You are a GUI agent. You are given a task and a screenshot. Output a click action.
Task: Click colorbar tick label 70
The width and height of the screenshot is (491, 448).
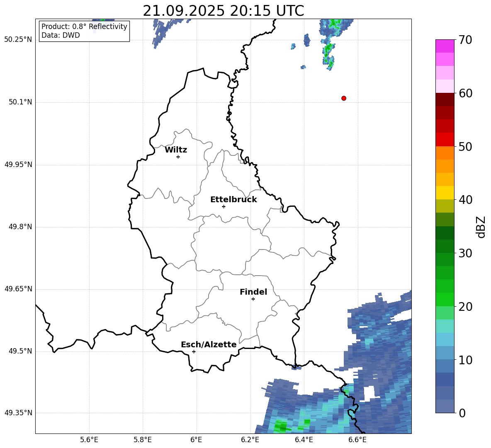pyautogui.click(x=465, y=40)
